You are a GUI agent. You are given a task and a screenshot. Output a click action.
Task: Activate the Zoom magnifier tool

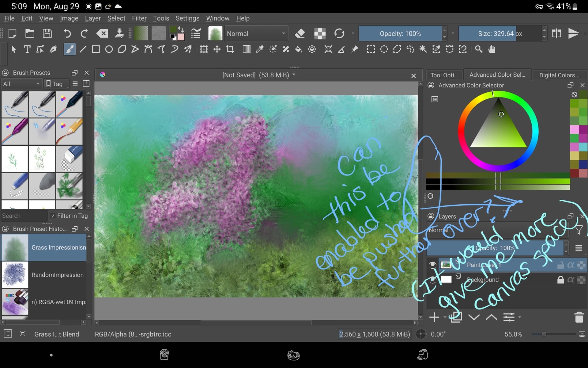[478, 49]
